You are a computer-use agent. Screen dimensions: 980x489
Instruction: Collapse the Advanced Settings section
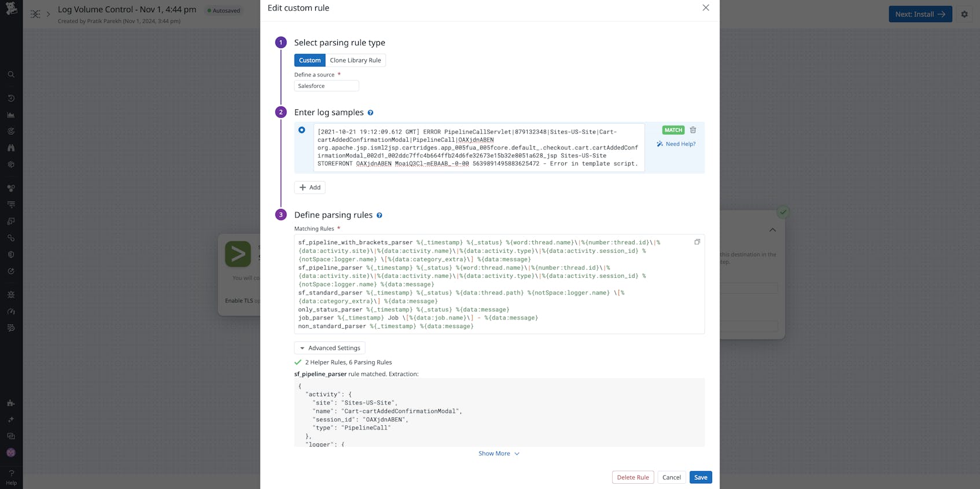pos(329,348)
